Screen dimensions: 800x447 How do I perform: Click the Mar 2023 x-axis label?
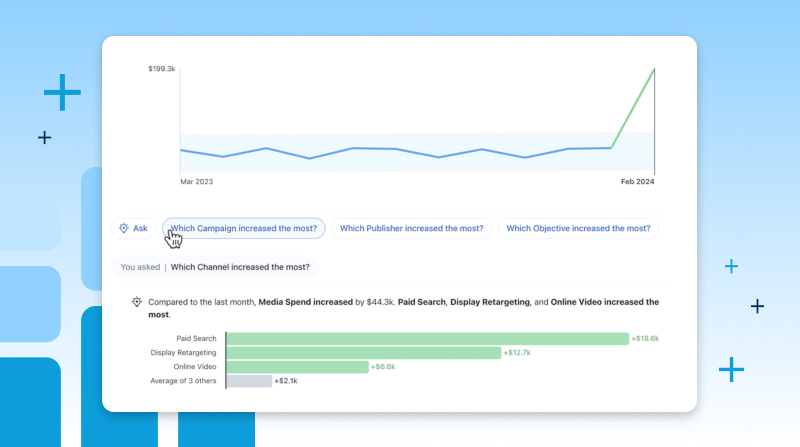(x=196, y=182)
